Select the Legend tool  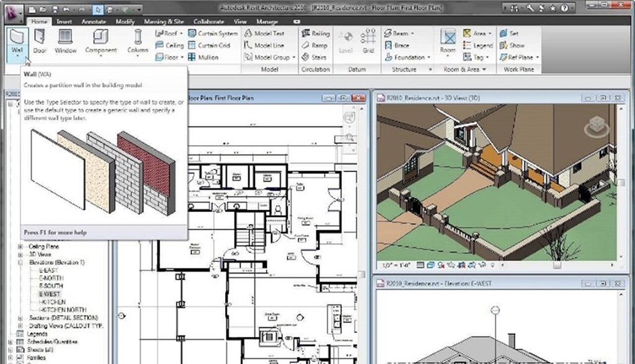[478, 45]
